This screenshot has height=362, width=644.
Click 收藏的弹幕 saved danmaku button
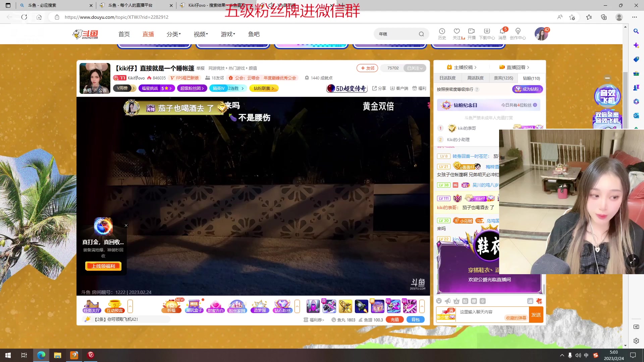[516, 318]
